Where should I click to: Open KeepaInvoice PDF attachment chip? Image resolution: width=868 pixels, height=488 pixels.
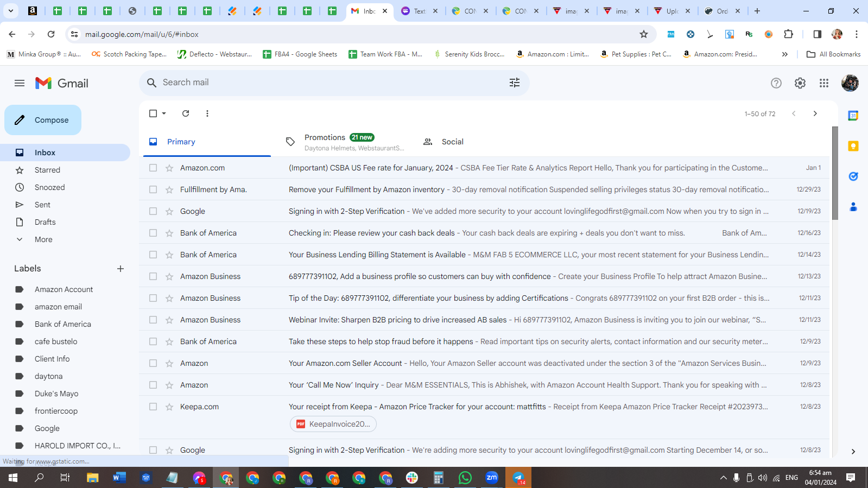[x=333, y=424]
